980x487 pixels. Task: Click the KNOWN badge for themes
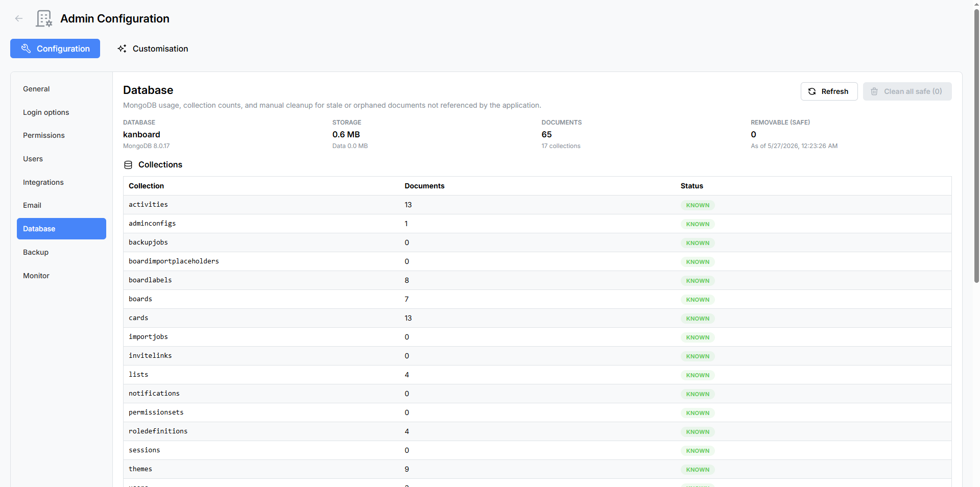pyautogui.click(x=698, y=470)
